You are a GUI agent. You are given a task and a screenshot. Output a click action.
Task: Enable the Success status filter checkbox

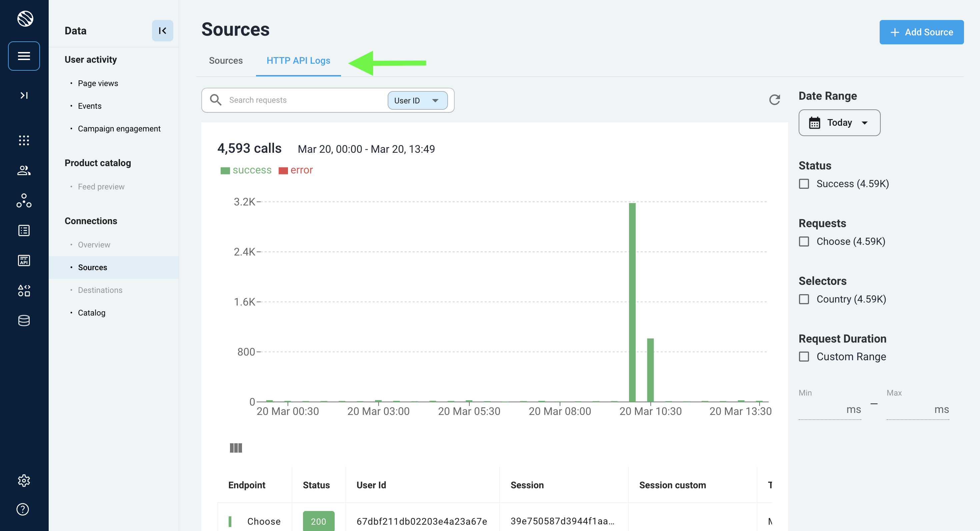[804, 184]
